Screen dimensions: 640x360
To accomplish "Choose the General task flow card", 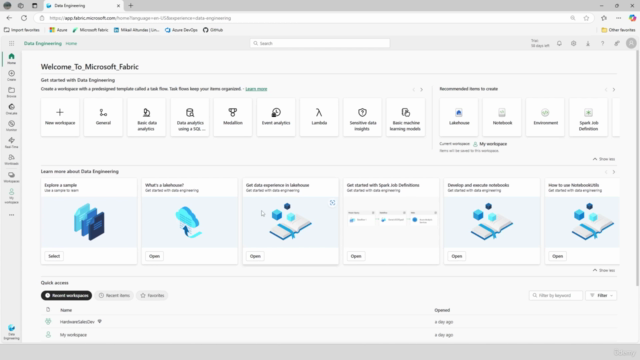I will pos(103,117).
